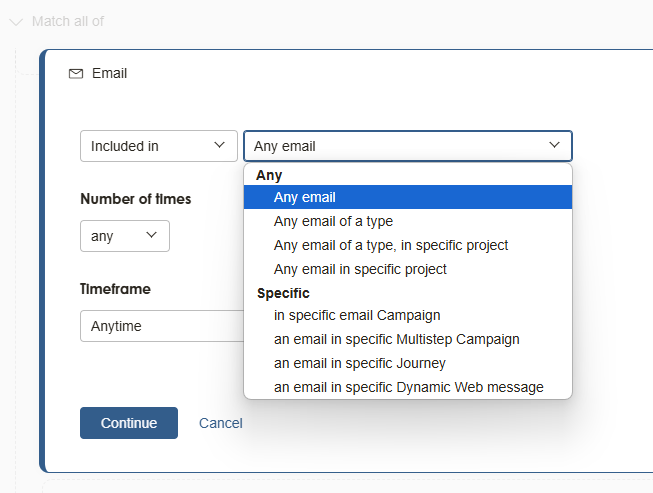
Task: Click the Email condition header text
Action: pyautogui.click(x=109, y=73)
